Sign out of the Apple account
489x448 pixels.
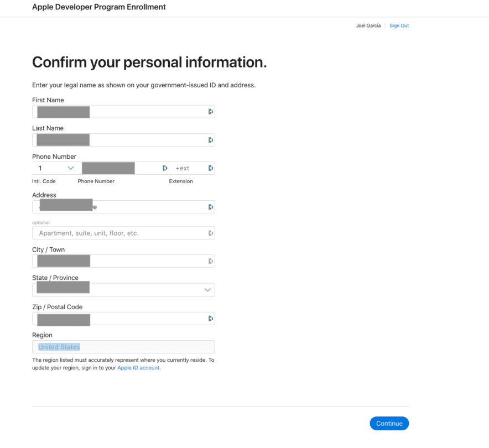(x=399, y=25)
